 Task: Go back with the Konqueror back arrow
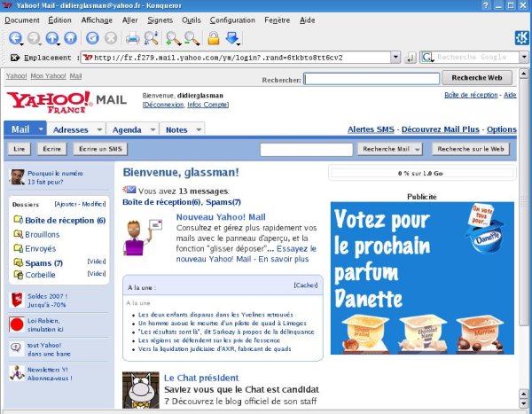[x=15, y=38]
